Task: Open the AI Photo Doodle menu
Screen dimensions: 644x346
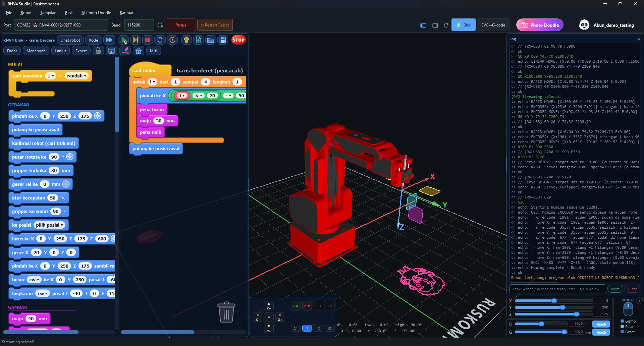Action: pyautogui.click(x=96, y=13)
